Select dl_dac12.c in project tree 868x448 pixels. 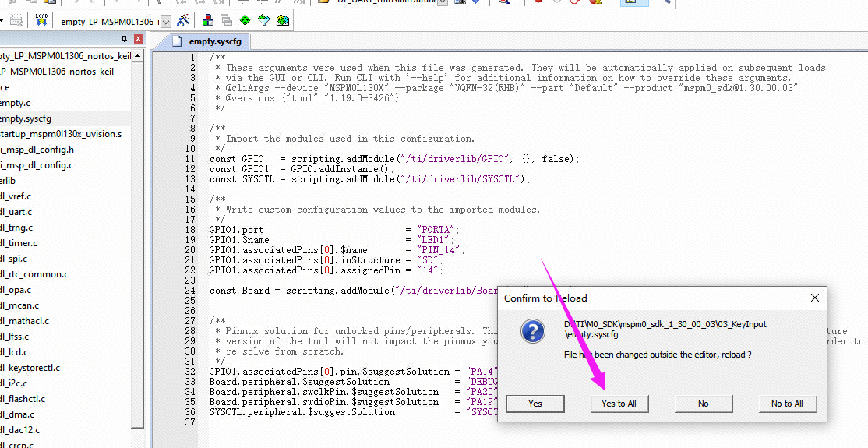[x=20, y=430]
